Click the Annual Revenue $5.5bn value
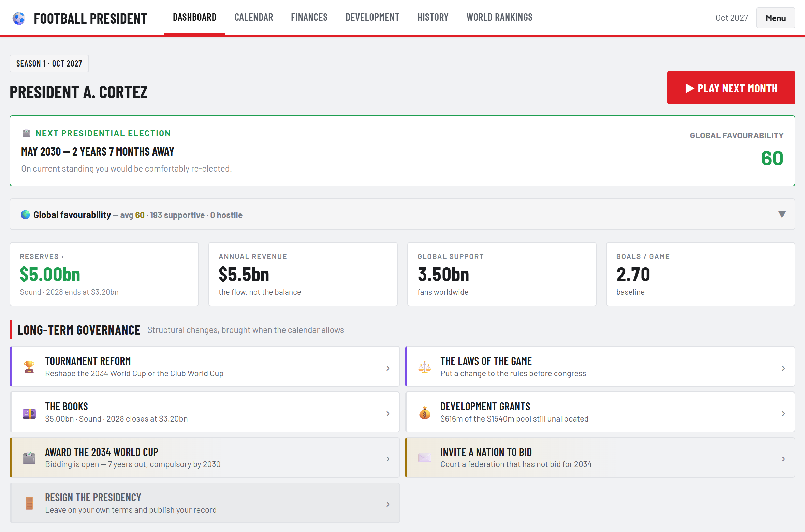 click(244, 274)
